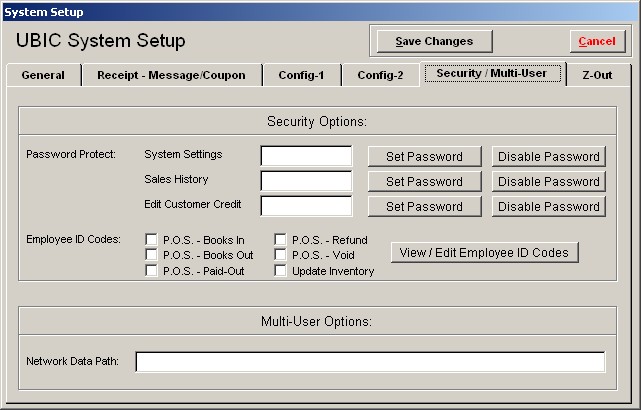
Task: Click the Network Data Path field
Action: 370,362
